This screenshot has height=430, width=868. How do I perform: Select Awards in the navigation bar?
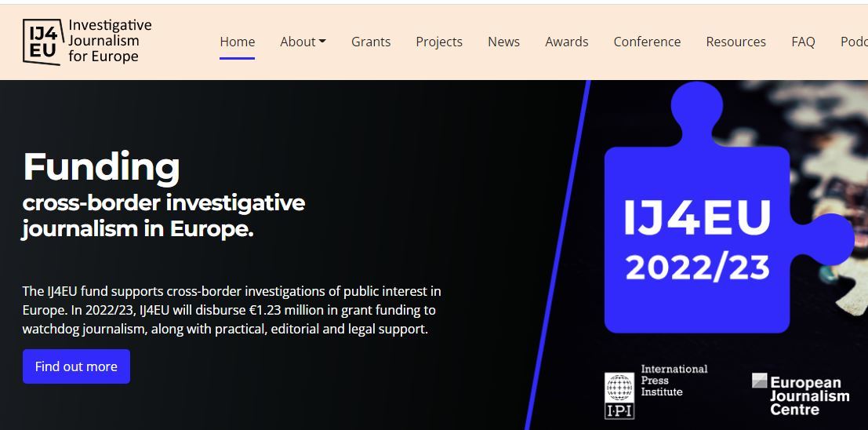(x=566, y=42)
